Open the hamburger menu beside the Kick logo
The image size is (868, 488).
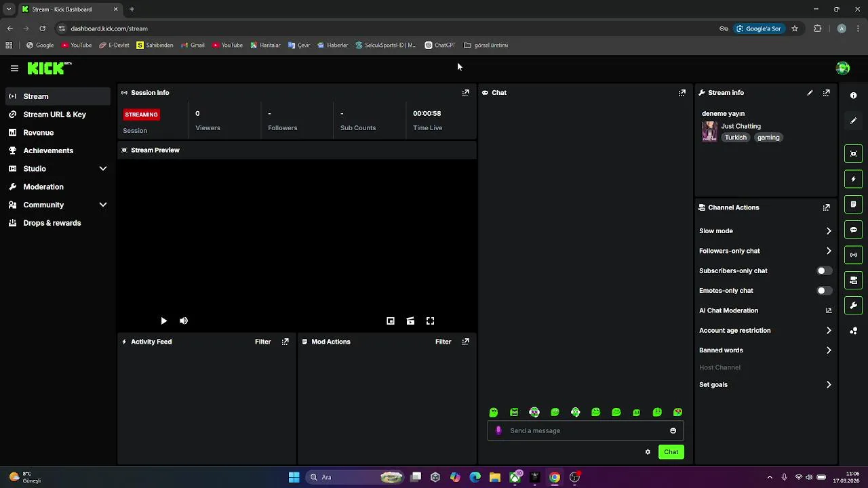click(14, 68)
